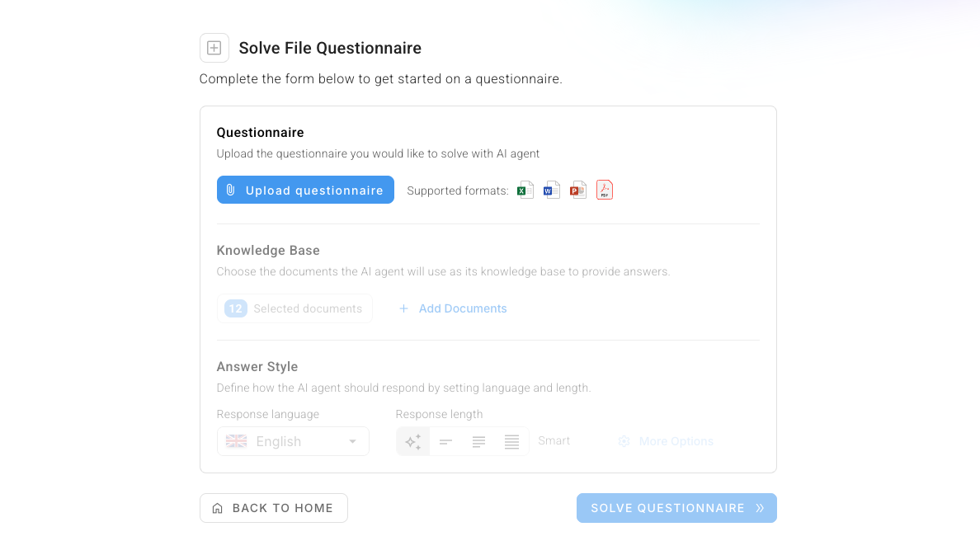Click the Word format icon

point(551,190)
